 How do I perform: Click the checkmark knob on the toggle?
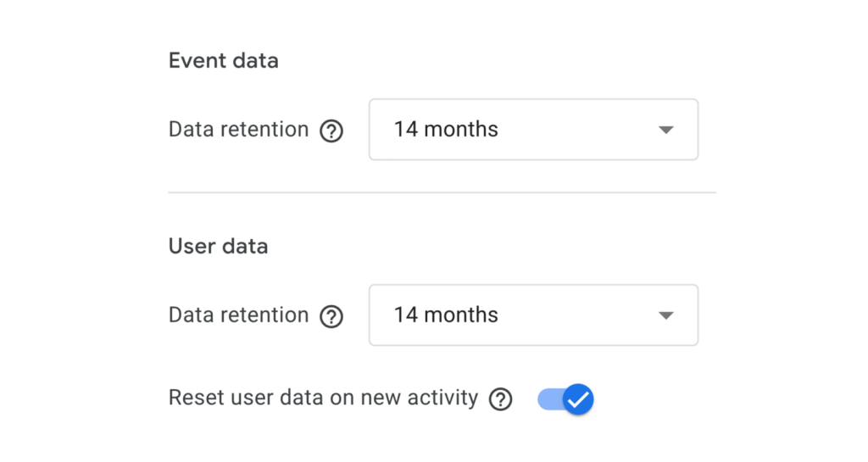click(578, 399)
